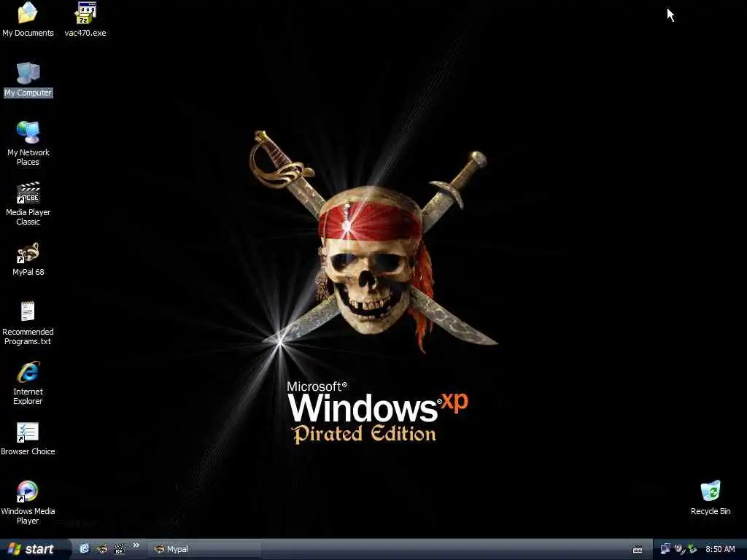Select the Windows Media Player shortcut
Screen dimensions: 747x560
click(28, 491)
